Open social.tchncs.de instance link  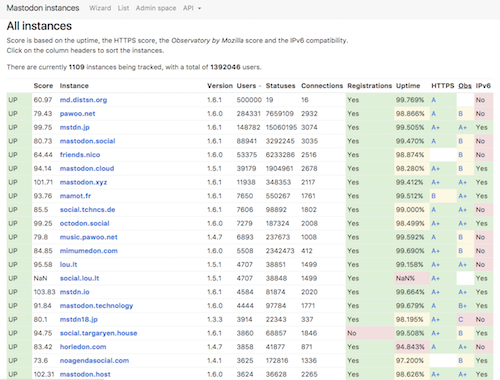pyautogui.click(x=87, y=210)
